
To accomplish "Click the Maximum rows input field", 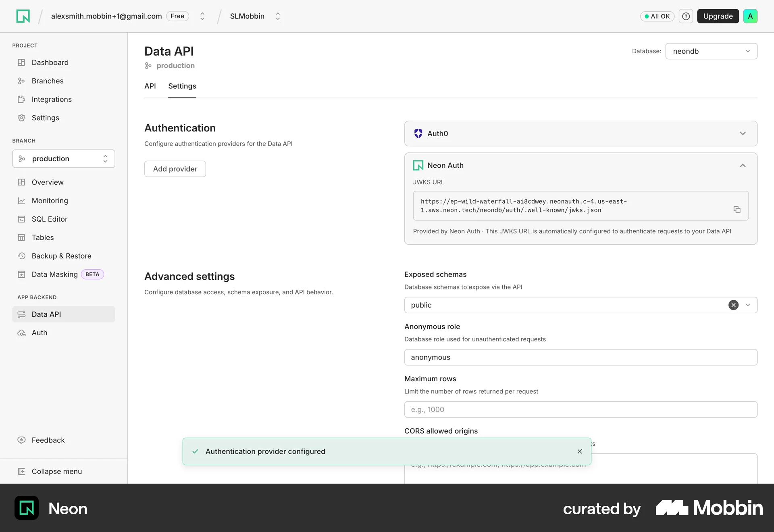I will click(580, 409).
